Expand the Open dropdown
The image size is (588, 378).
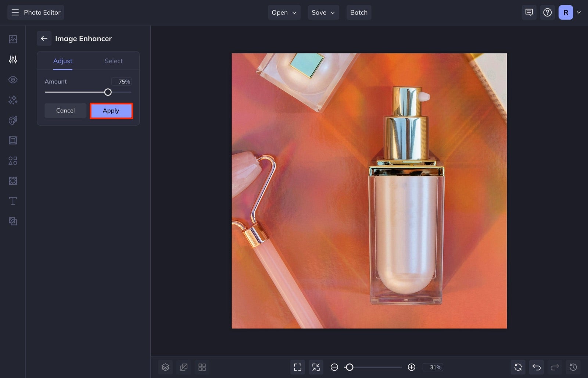[x=284, y=12]
